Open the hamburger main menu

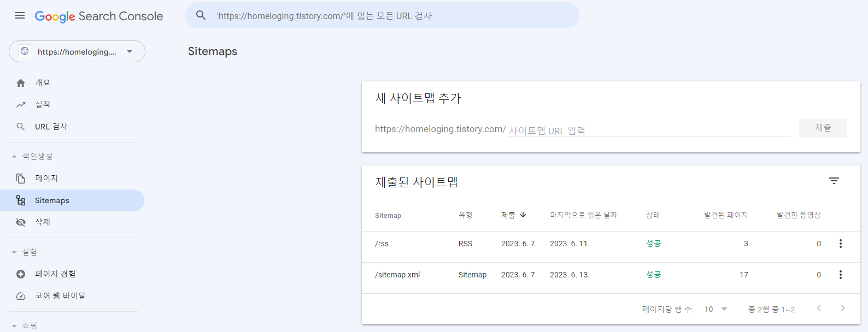[20, 15]
